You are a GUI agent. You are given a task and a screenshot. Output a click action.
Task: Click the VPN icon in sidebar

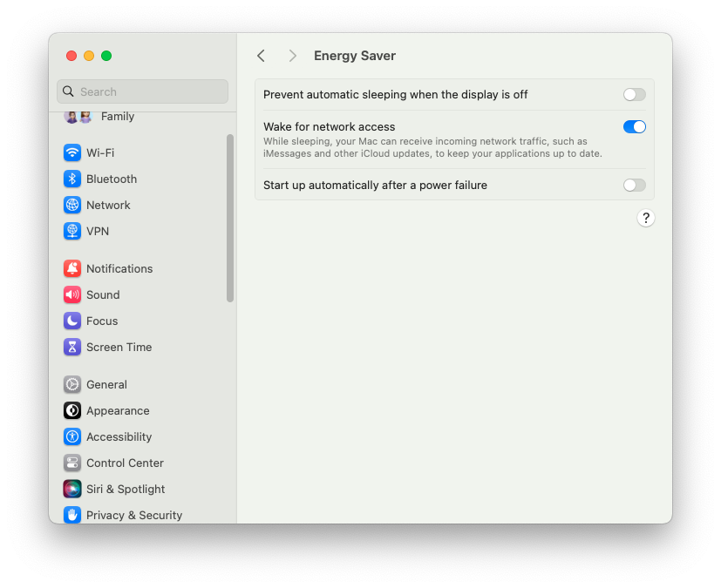coord(72,231)
